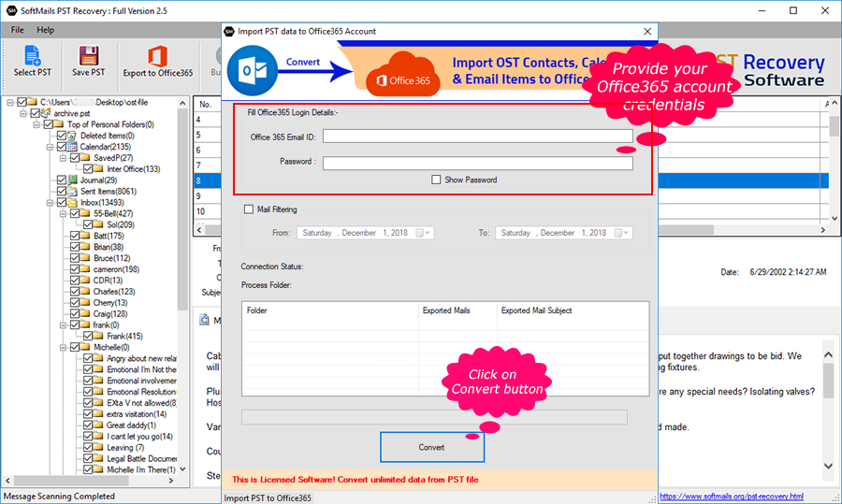Collapse the Michelle(0) tree node
The image size is (842, 504).
[63, 347]
